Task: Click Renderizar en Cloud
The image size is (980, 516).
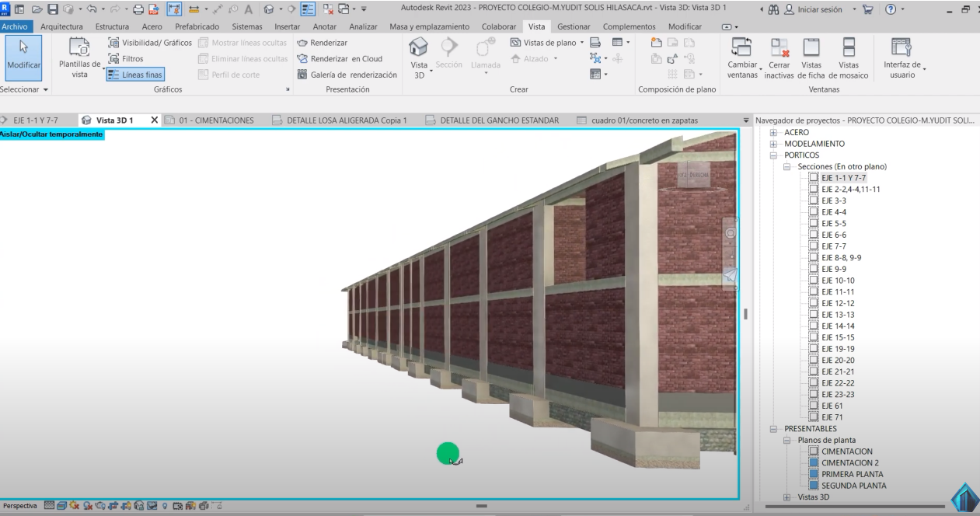Action: click(340, 58)
